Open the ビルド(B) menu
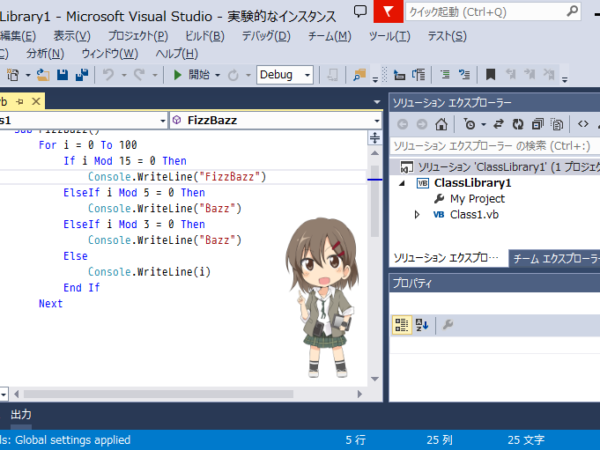The width and height of the screenshot is (600, 450). click(205, 36)
